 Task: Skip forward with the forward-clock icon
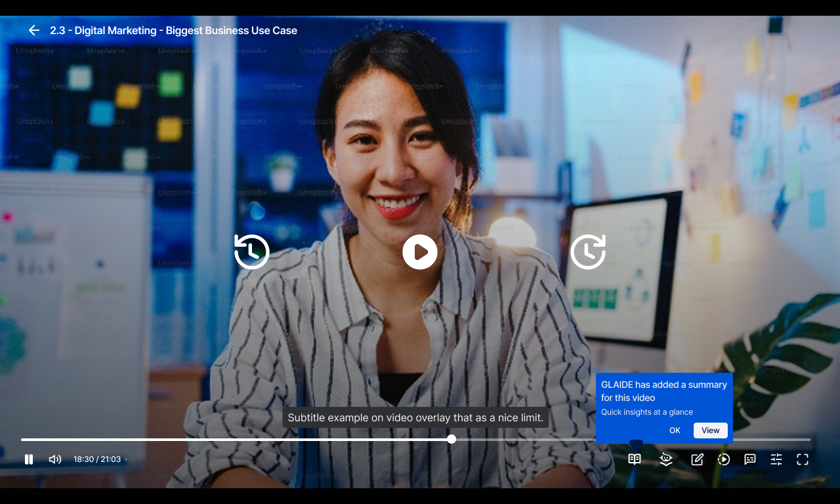(587, 252)
